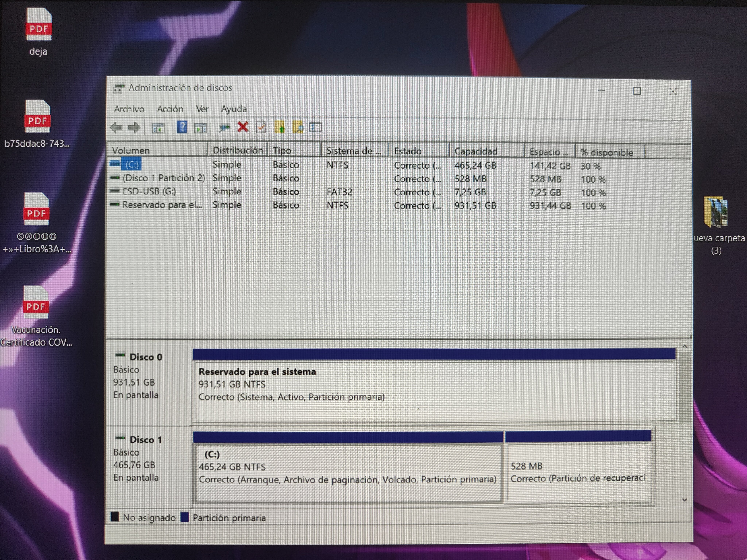Click the Disk Management window title icon
The height and width of the screenshot is (560, 747).
click(119, 88)
